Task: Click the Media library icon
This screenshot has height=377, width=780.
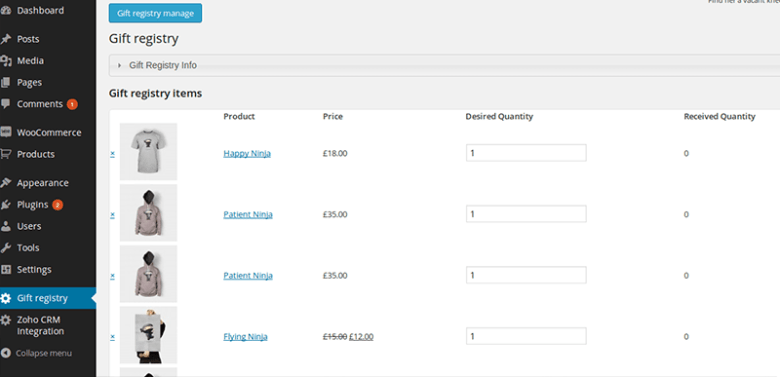Action: [x=5, y=61]
